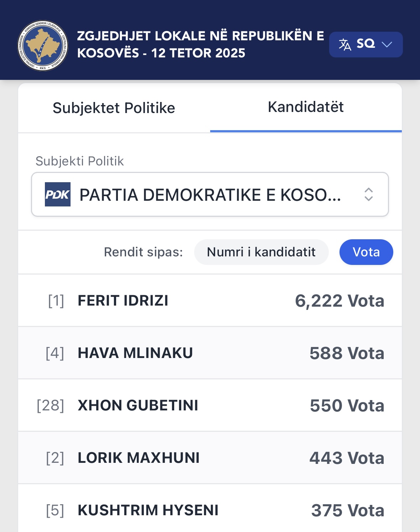Select candidate Hava Mlinaku row
420x532 pixels.
(210, 353)
